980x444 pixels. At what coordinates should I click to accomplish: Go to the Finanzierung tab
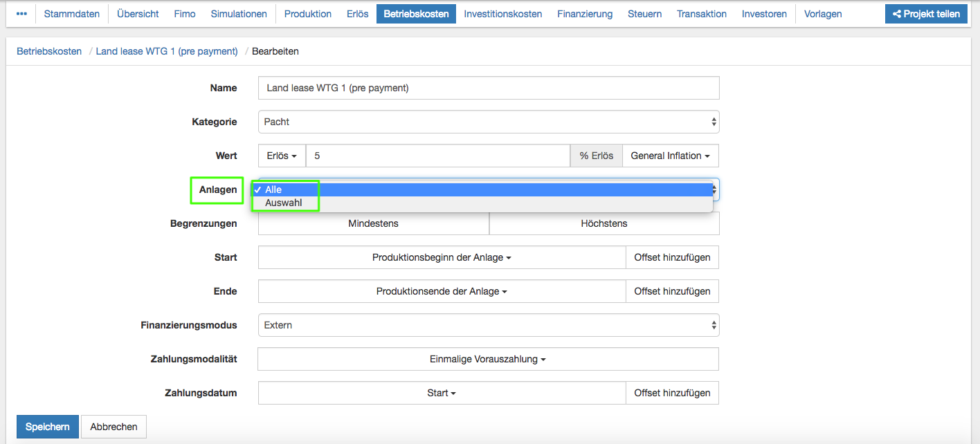point(585,14)
